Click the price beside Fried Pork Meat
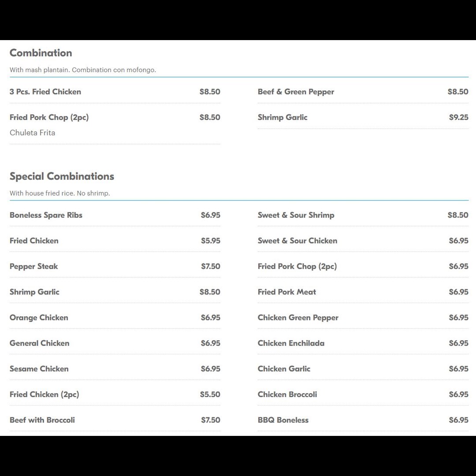 459,292
